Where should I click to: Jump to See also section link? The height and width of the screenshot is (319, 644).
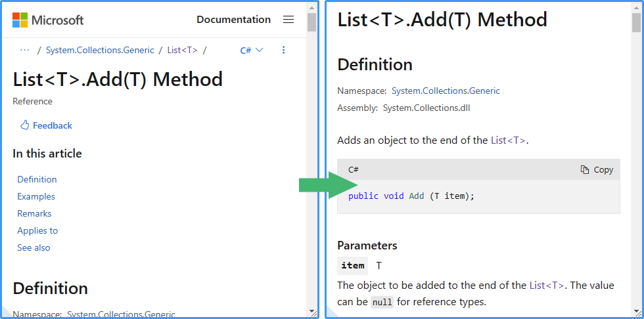[34, 247]
